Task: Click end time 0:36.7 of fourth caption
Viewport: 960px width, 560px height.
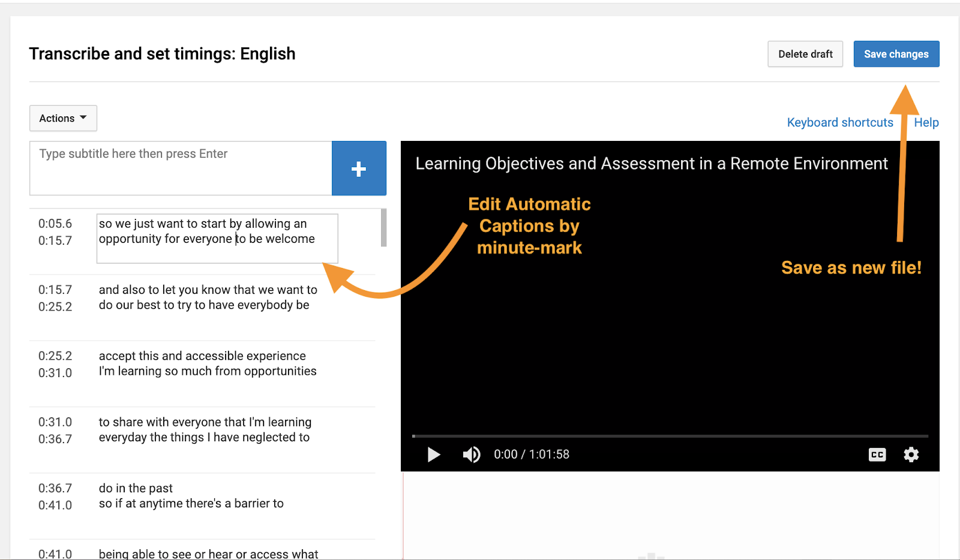Action: [55, 439]
